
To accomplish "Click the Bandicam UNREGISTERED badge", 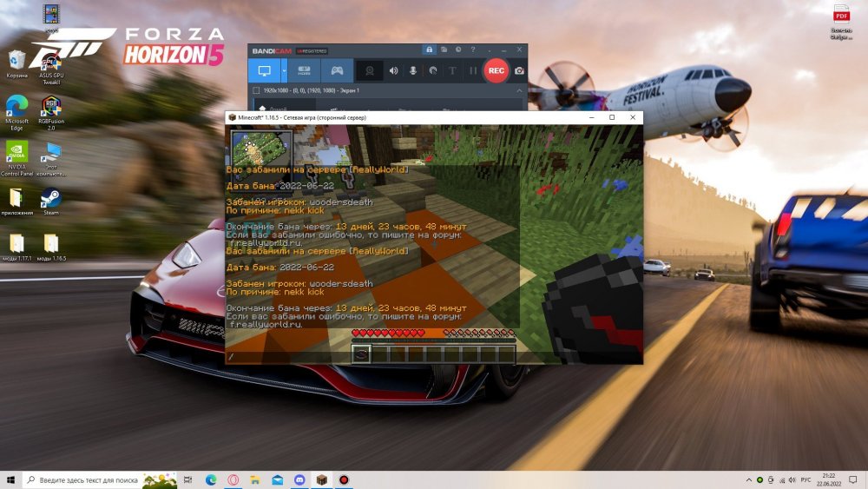I will point(312,51).
